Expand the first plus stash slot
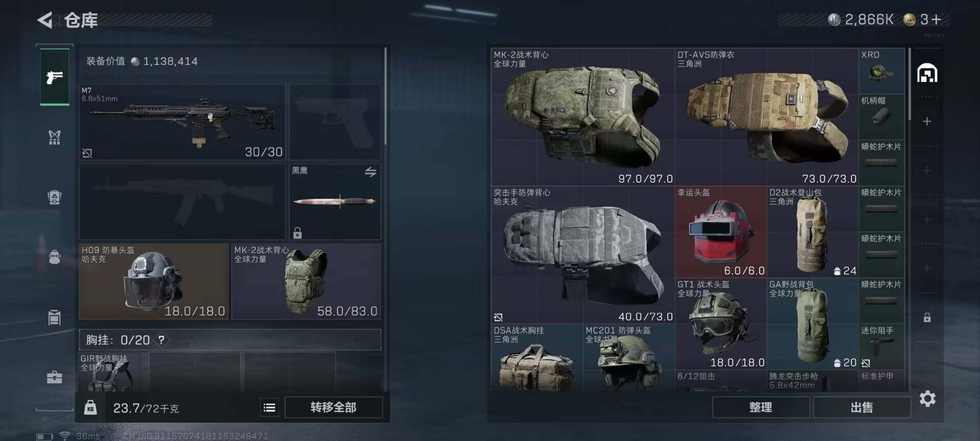 click(x=927, y=121)
